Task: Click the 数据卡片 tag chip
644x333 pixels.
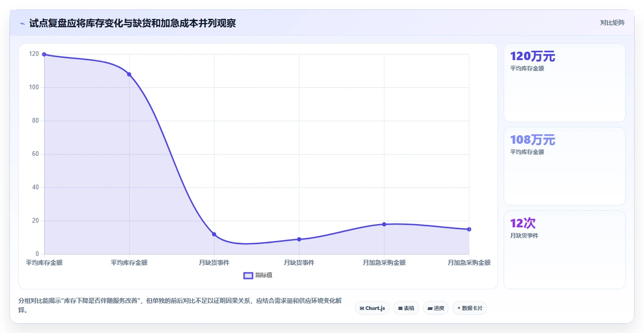Action: [x=470, y=308]
